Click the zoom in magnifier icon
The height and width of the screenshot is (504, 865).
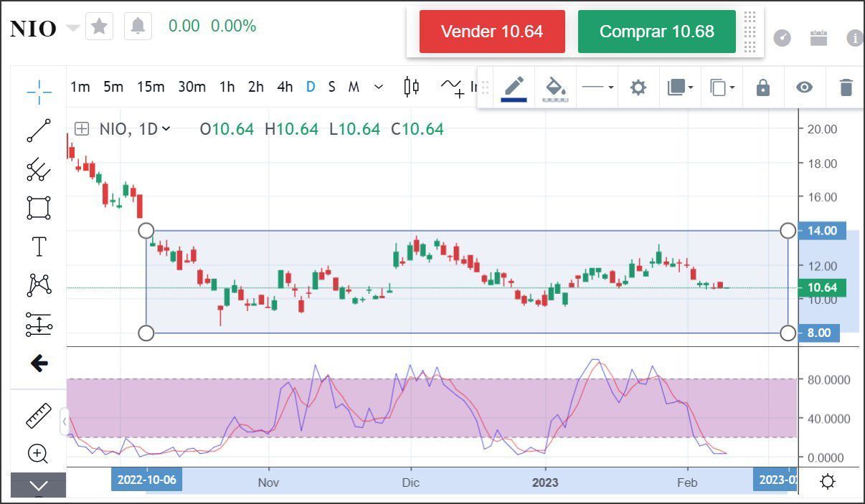coord(38,453)
